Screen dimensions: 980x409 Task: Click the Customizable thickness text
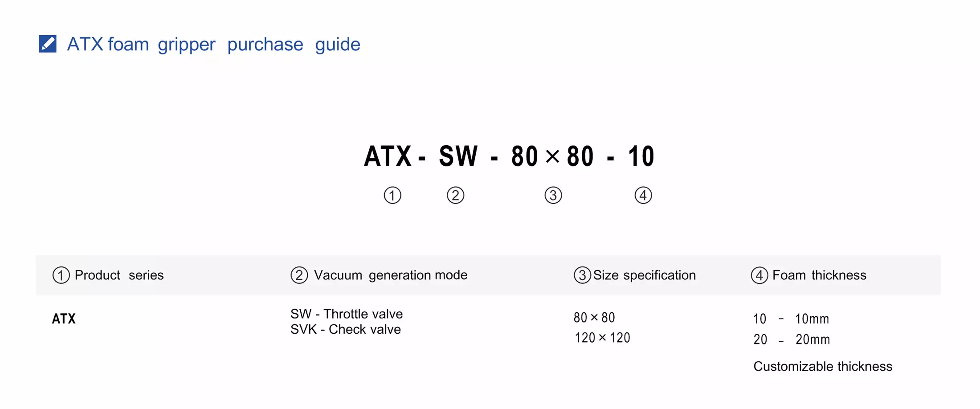click(x=823, y=366)
